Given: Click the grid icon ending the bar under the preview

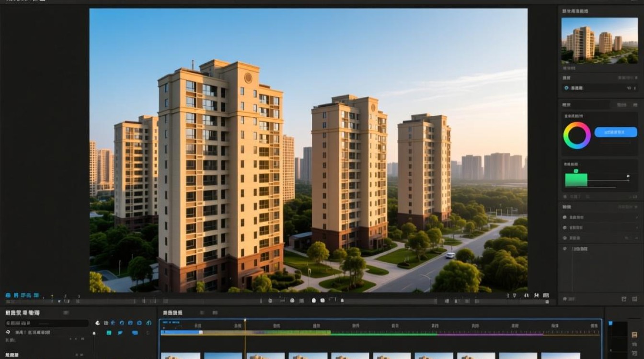Looking at the screenshot, I should pos(547,296).
